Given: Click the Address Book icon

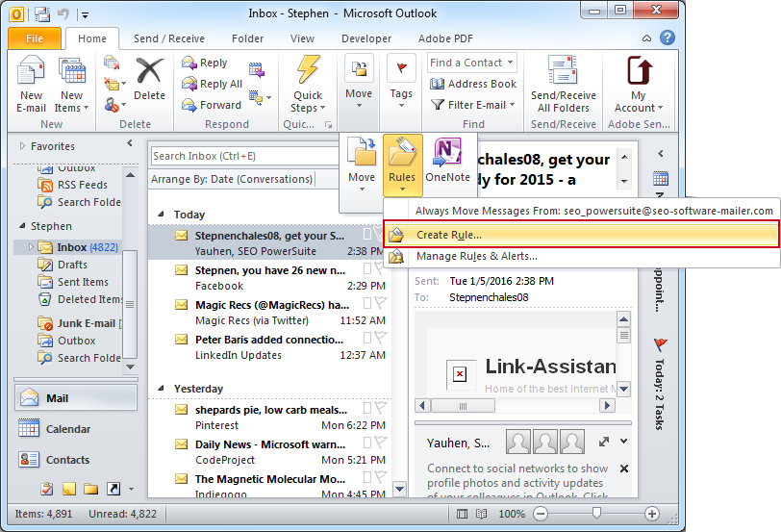Looking at the screenshot, I should pos(473,84).
